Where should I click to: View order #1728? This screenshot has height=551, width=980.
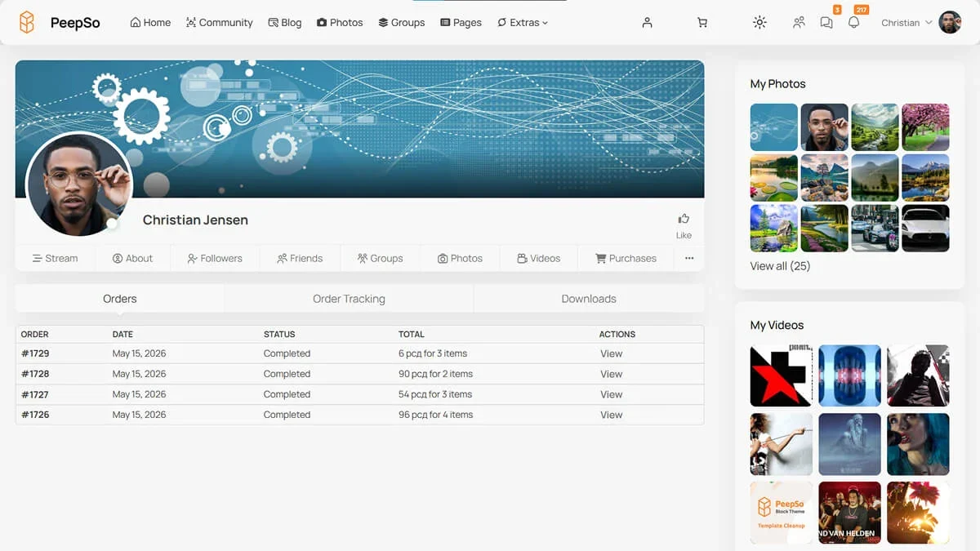[x=611, y=374]
